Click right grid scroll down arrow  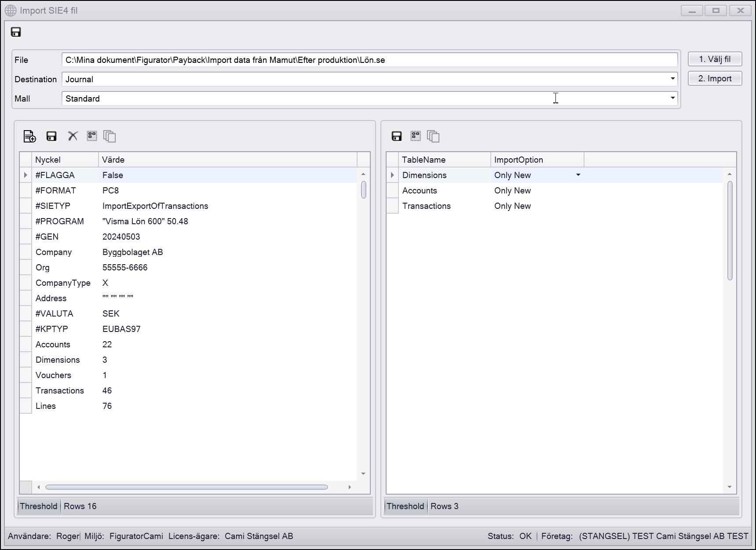(x=730, y=487)
